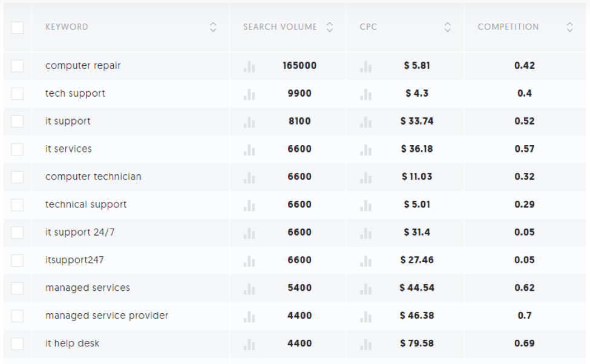Click CPC chart icon for computer technician
The width and height of the screenshot is (590, 364).
365,177
